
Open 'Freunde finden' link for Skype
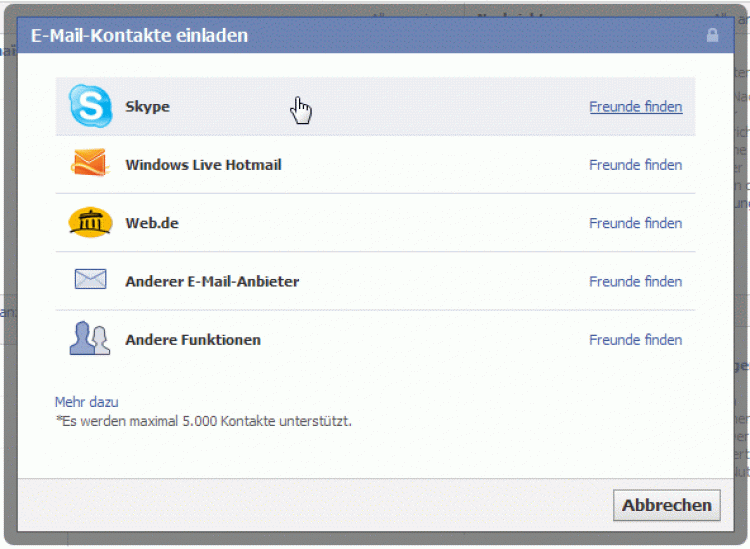click(x=635, y=107)
